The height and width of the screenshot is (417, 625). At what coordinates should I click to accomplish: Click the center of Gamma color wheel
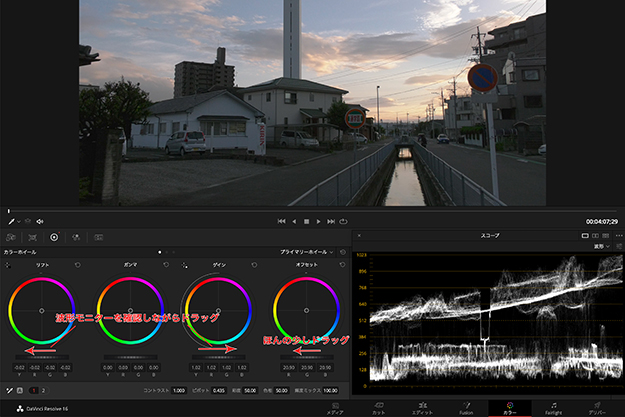click(x=129, y=310)
